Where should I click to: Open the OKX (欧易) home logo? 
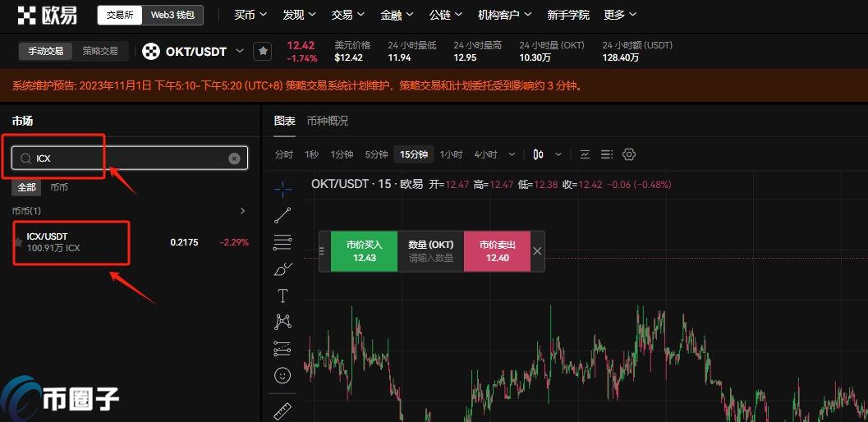(x=47, y=15)
